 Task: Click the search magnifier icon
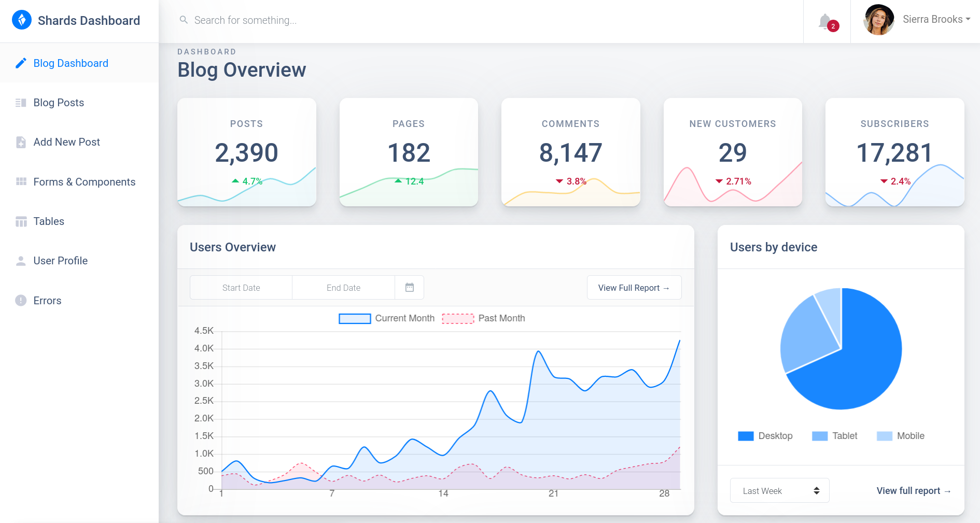[x=184, y=20]
